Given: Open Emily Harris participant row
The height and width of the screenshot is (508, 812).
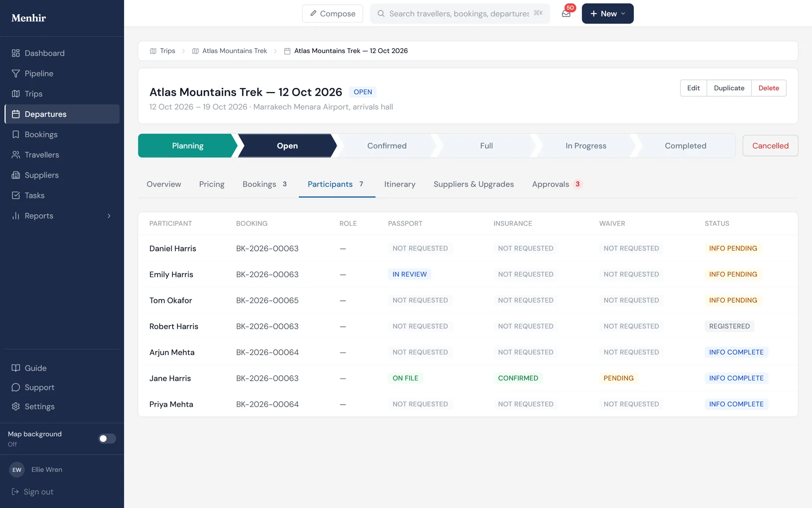Looking at the screenshot, I should (468, 274).
